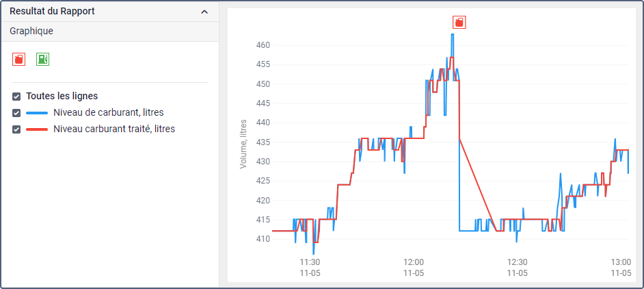The height and width of the screenshot is (289, 644).
Task: Click the red fuel drain icon in legend
Action: (x=19, y=60)
